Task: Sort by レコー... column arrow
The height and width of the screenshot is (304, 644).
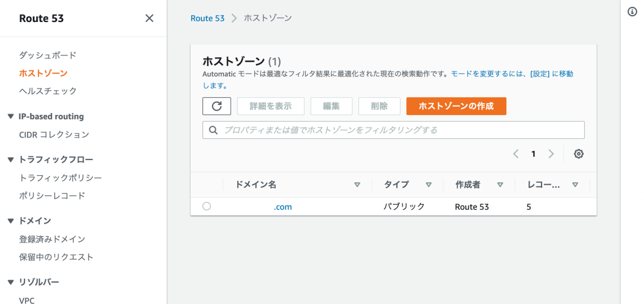Action: coord(575,185)
